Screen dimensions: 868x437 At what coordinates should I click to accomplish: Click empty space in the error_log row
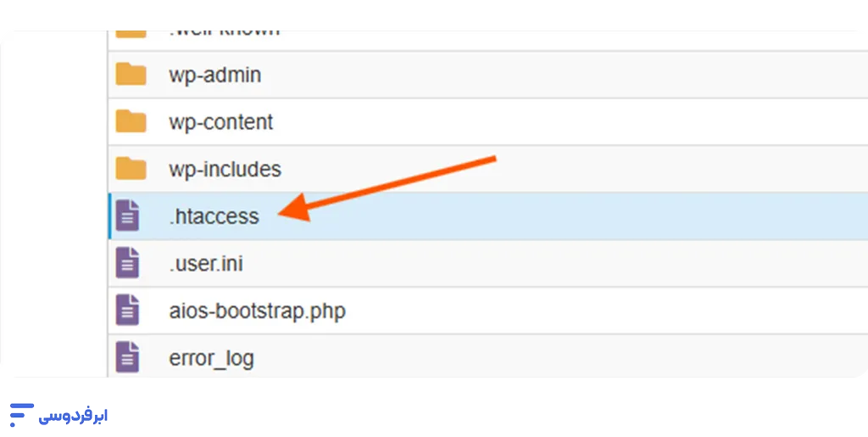coord(551,358)
